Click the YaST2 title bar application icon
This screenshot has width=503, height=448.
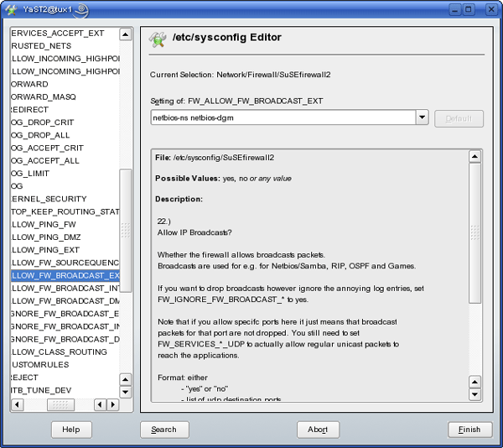(11, 10)
